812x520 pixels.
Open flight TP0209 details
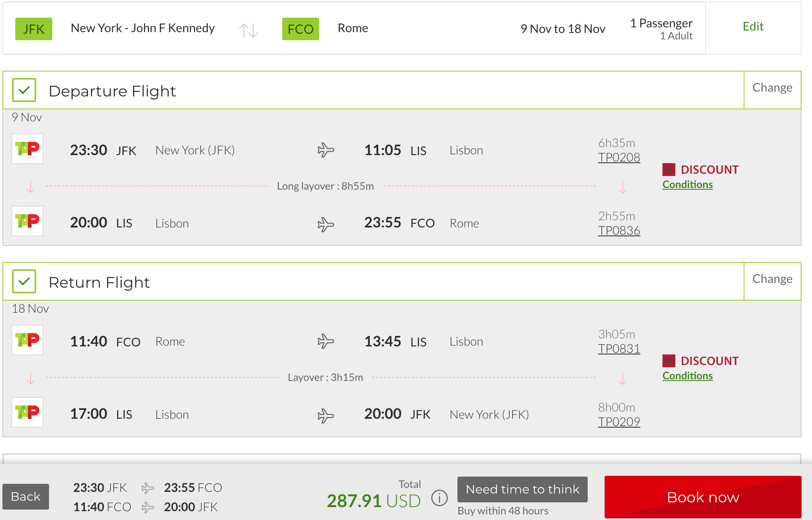[619, 421]
